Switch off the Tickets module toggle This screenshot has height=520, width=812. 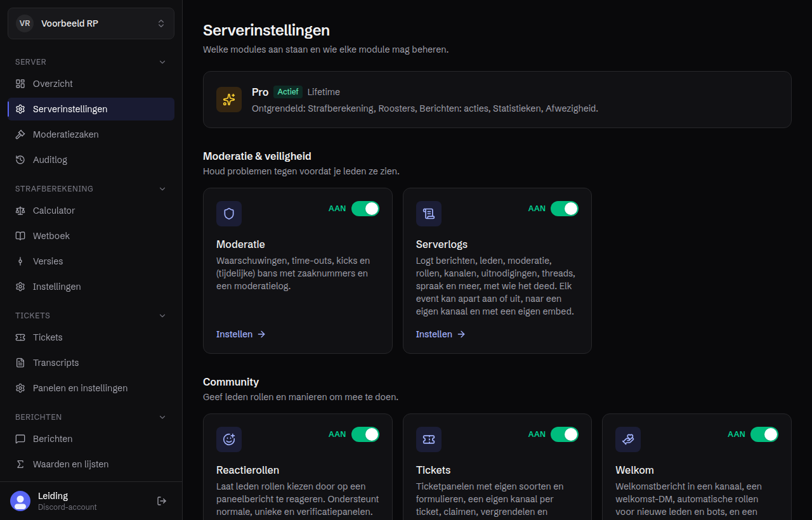[x=565, y=434]
